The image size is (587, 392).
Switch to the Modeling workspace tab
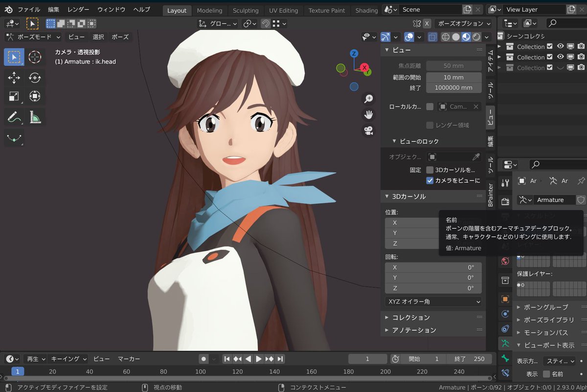(209, 10)
